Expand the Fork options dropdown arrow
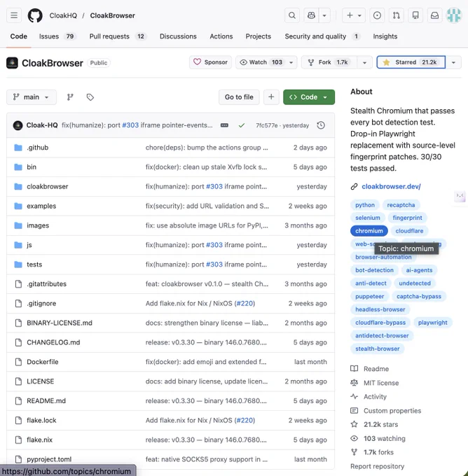Image resolution: width=468 pixels, height=476 pixels. (364, 62)
